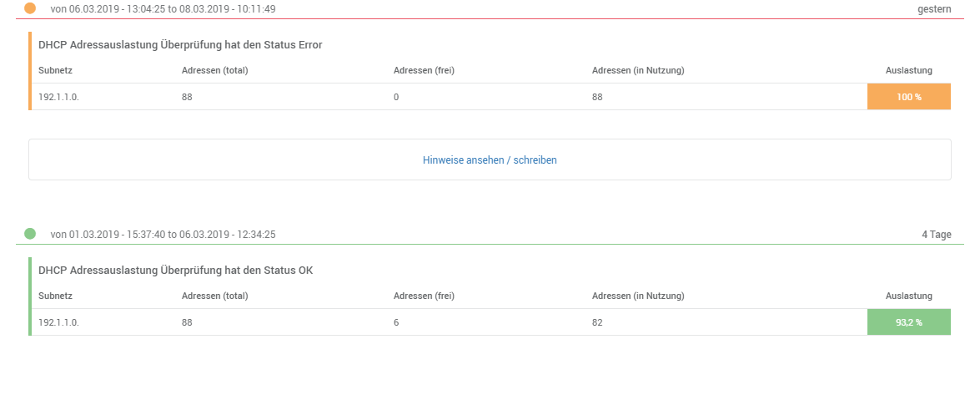Click the orange 100 % Auslastung bar
Viewport: 980px width, 400px height.
tap(908, 97)
